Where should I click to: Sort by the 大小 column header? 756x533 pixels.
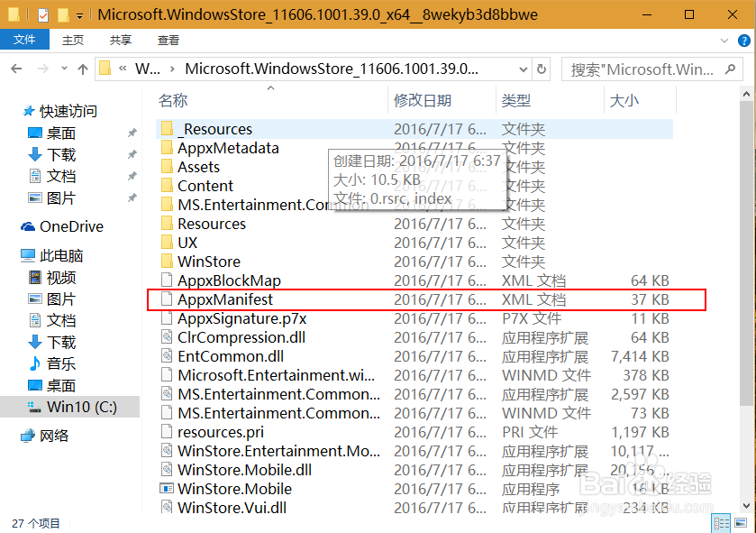[x=624, y=100]
